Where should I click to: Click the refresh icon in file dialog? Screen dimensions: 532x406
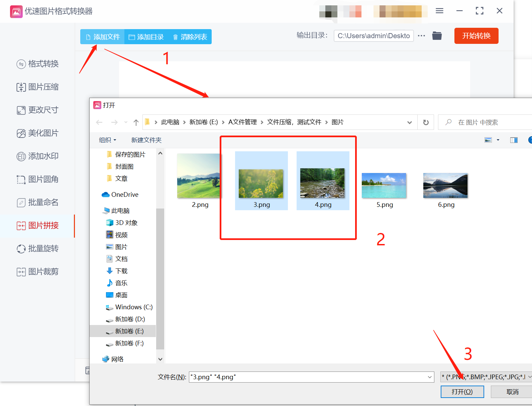coord(426,123)
